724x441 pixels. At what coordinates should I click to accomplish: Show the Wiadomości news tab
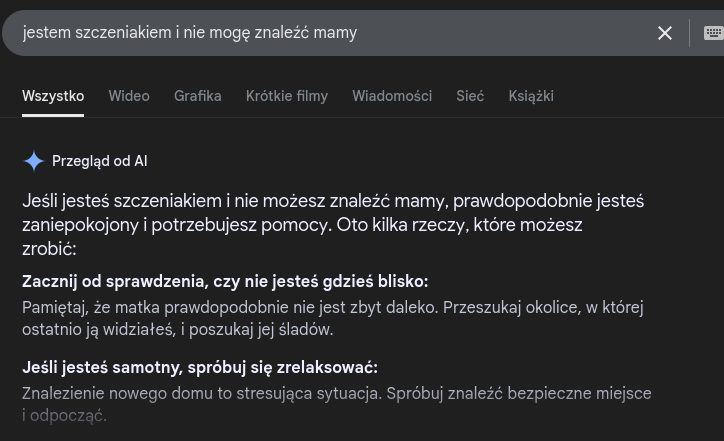392,96
